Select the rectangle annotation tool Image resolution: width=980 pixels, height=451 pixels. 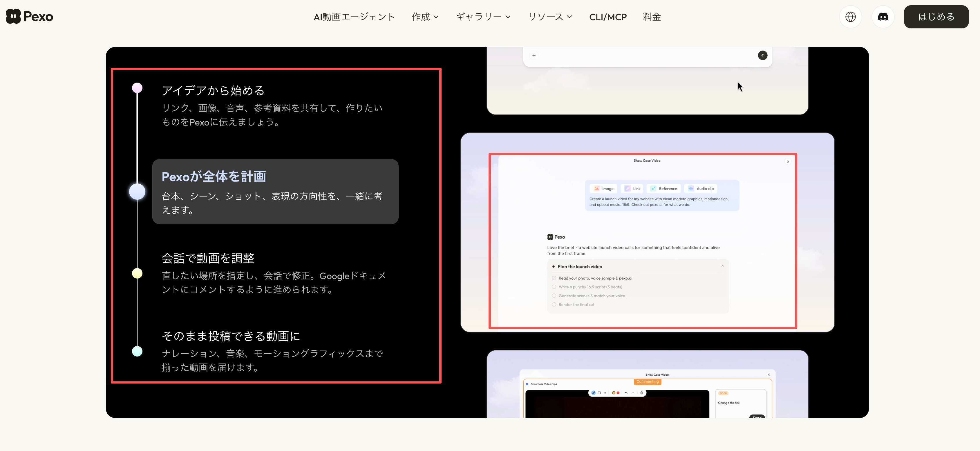(599, 393)
